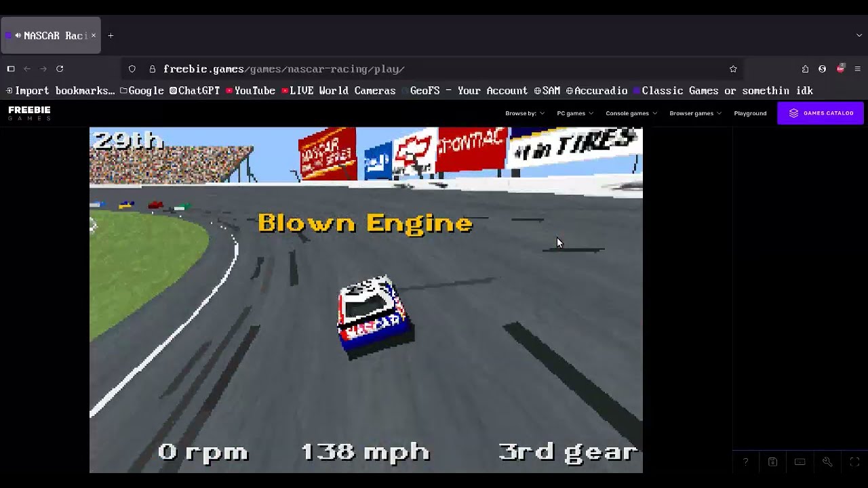Open Classic Games or somethin idk bookmark
The width and height of the screenshot is (868, 488).
click(723, 91)
